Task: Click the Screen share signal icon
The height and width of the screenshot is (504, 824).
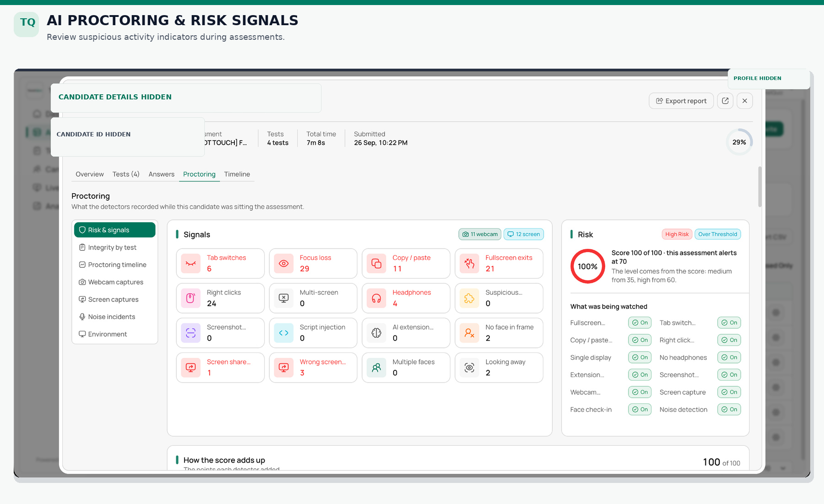Action: pos(191,368)
